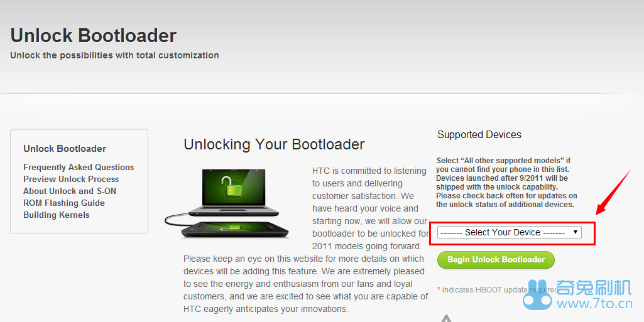Click the Indicates HBOOT update required note
Viewport: 644px width, 322px height.
(498, 290)
